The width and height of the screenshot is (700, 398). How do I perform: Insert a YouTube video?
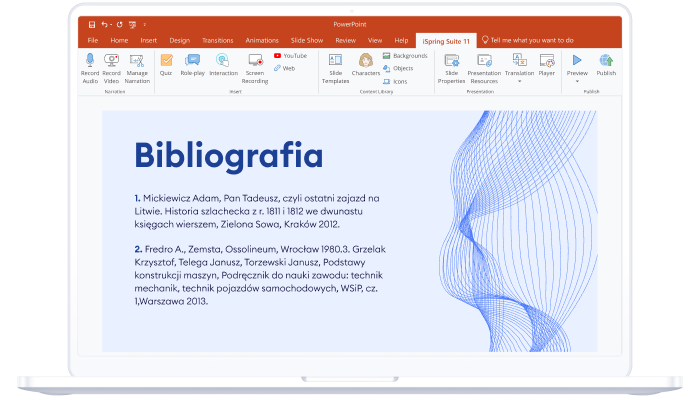coord(291,56)
